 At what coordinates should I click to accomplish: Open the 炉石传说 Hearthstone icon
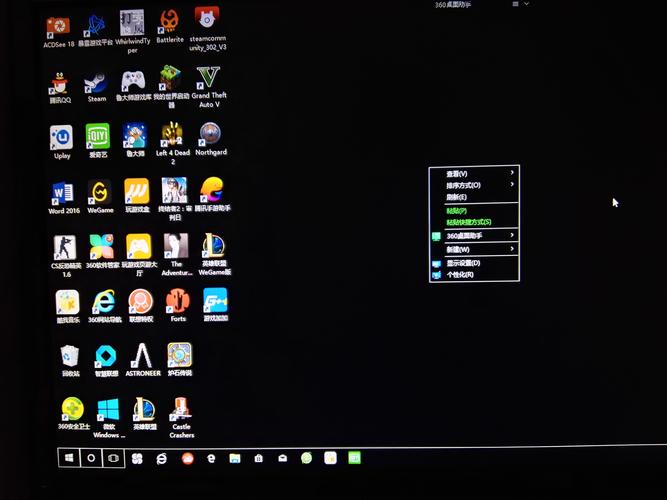pos(180,360)
